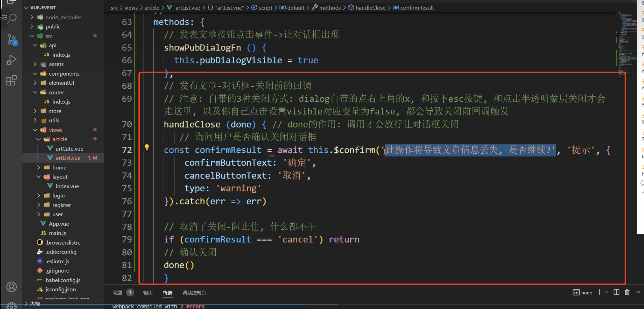Open Accounts icon in activity bar
The height and width of the screenshot is (309, 644).
click(x=12, y=287)
